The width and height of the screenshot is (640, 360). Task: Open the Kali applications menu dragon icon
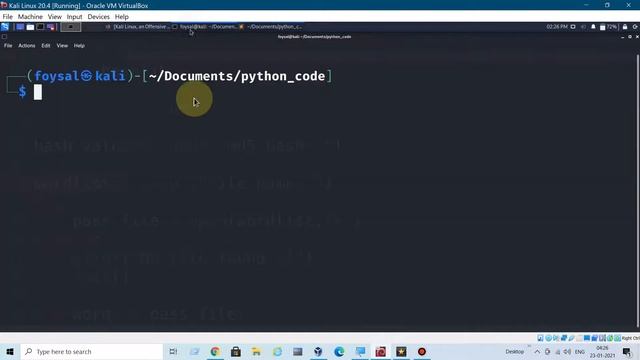point(5,27)
